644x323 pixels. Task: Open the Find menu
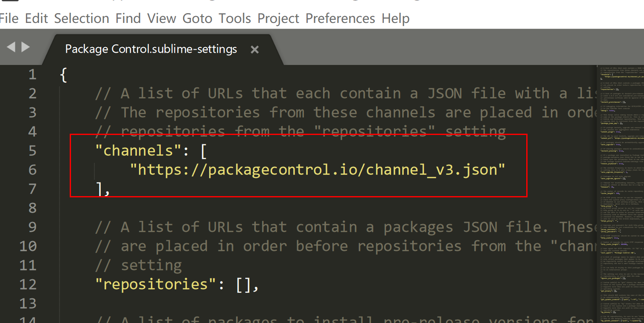(128, 18)
